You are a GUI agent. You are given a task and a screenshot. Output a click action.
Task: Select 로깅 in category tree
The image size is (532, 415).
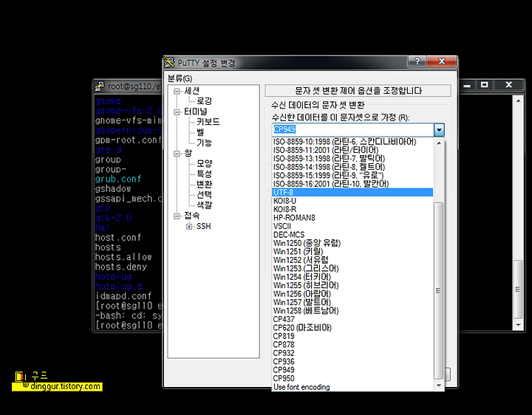[204, 101]
